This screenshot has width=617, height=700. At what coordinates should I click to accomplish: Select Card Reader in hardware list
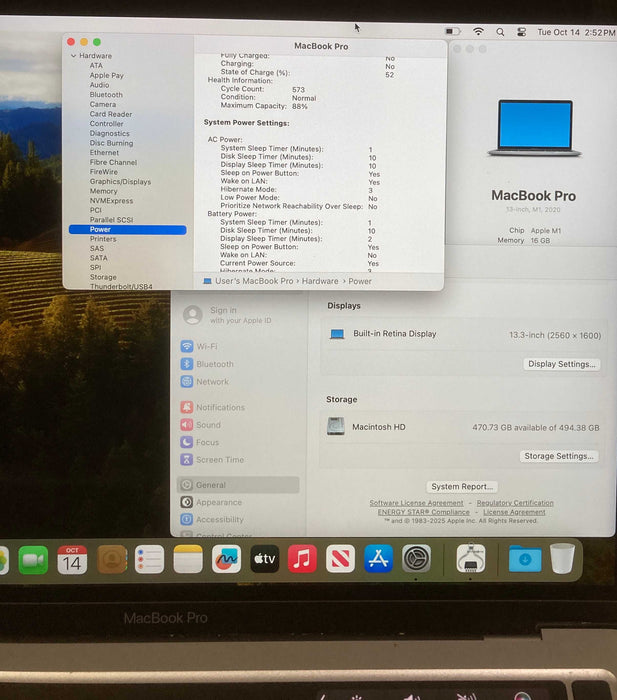click(x=111, y=114)
